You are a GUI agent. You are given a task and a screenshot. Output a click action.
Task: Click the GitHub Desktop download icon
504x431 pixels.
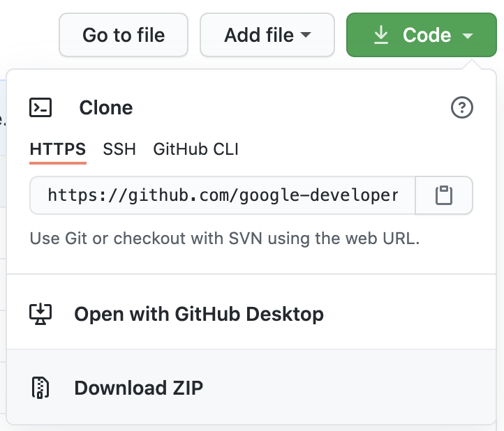(x=40, y=314)
